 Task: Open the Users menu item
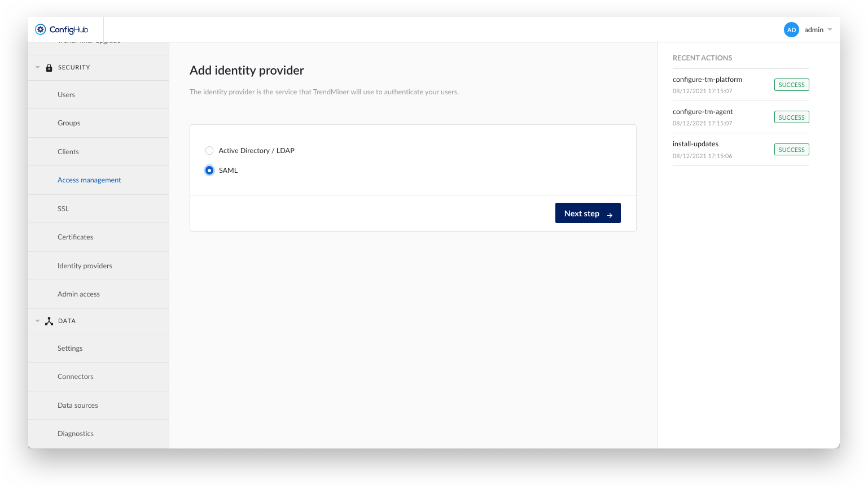point(66,95)
